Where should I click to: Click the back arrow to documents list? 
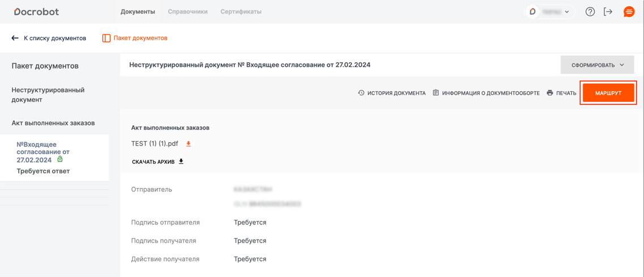(x=15, y=38)
